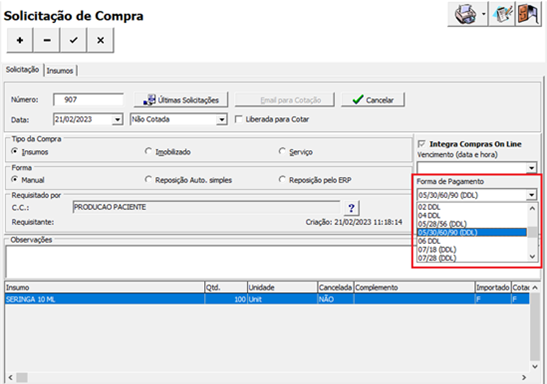Exit through the door icon
Image resolution: width=547 pixels, height=384 pixels.
tap(528, 14)
